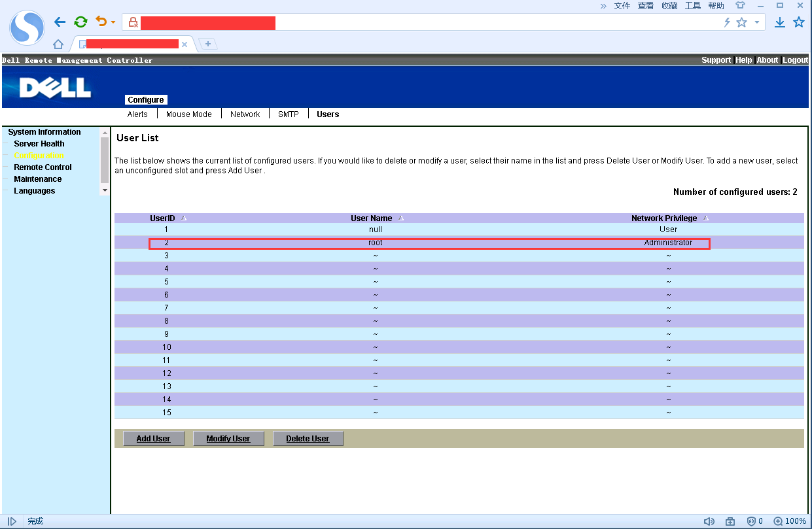The width and height of the screenshot is (812, 529).
Task: Open Server Health in the sidebar
Action: pos(39,144)
